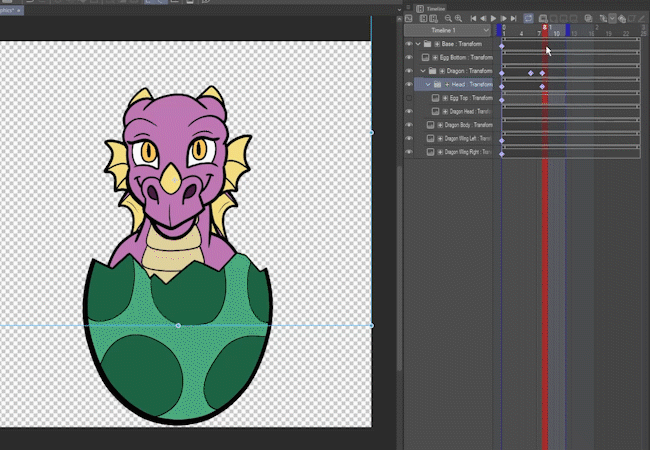Hide the Base folder layer
This screenshot has width=650, height=450.
point(409,45)
